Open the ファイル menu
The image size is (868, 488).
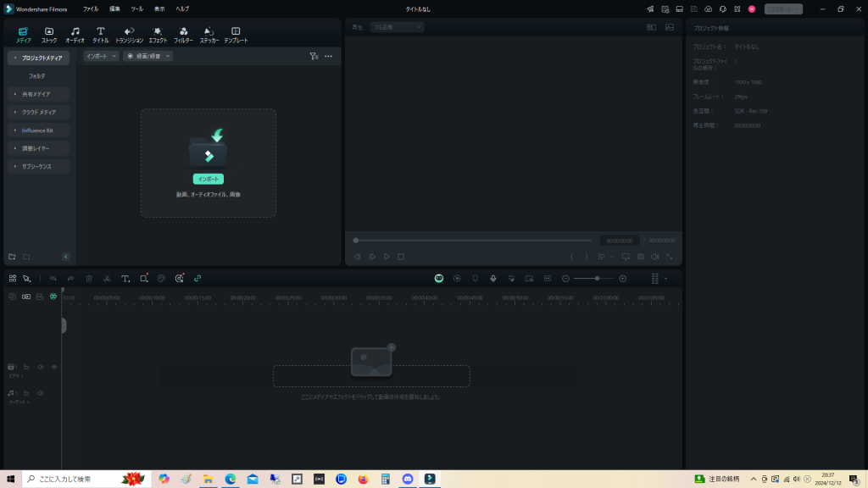(90, 8)
